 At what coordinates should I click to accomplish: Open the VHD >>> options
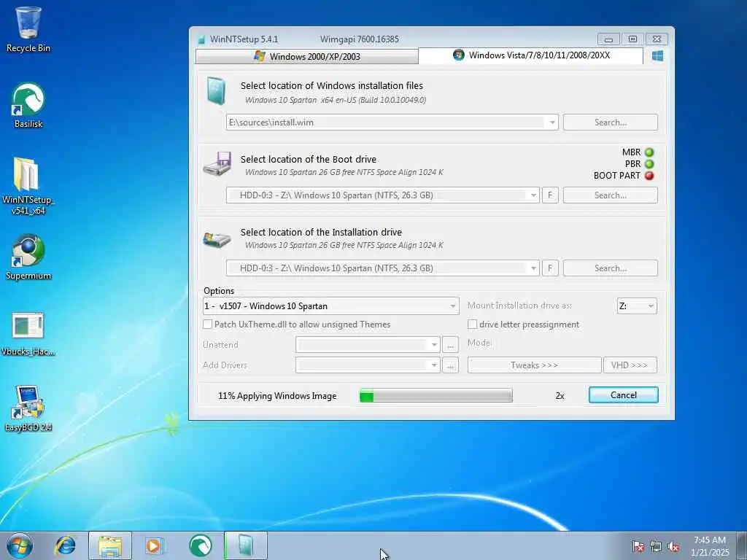click(x=630, y=365)
